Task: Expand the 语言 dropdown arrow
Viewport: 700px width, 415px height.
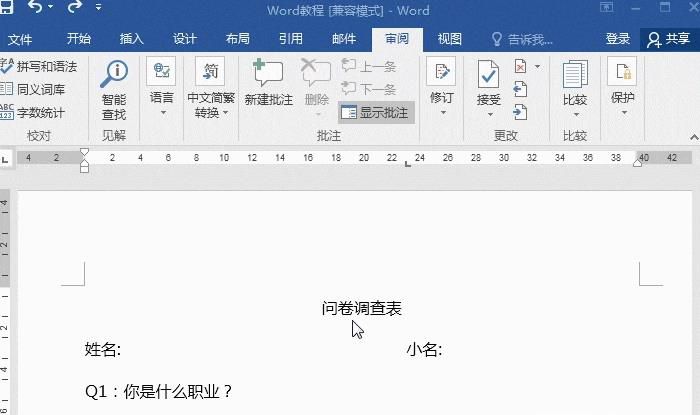Action: [163, 112]
